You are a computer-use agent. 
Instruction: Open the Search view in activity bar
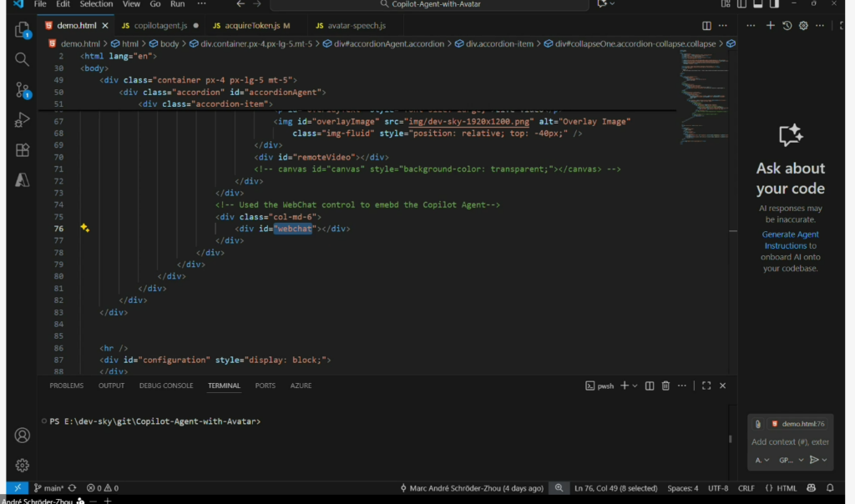tap(23, 59)
